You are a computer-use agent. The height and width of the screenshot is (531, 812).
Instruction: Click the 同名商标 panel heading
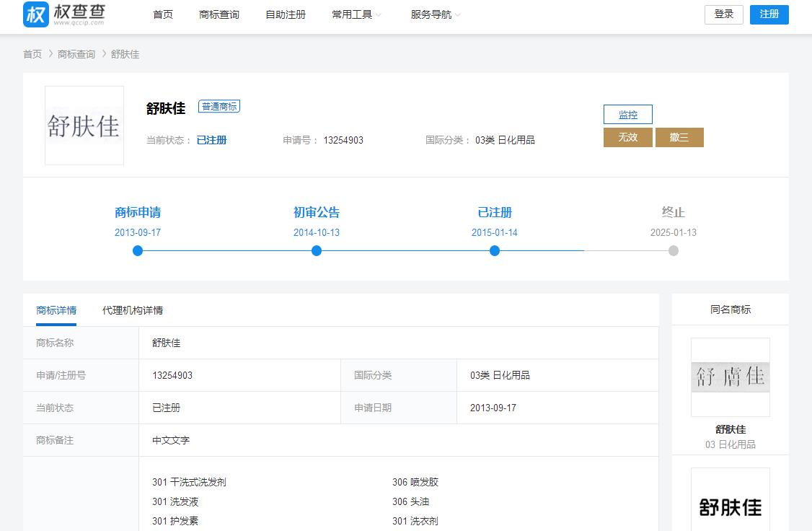click(731, 310)
